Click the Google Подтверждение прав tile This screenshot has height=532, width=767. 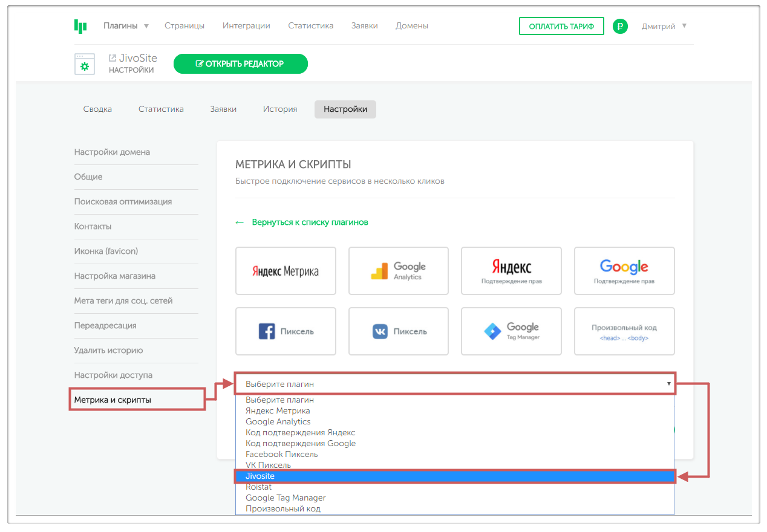pos(624,271)
